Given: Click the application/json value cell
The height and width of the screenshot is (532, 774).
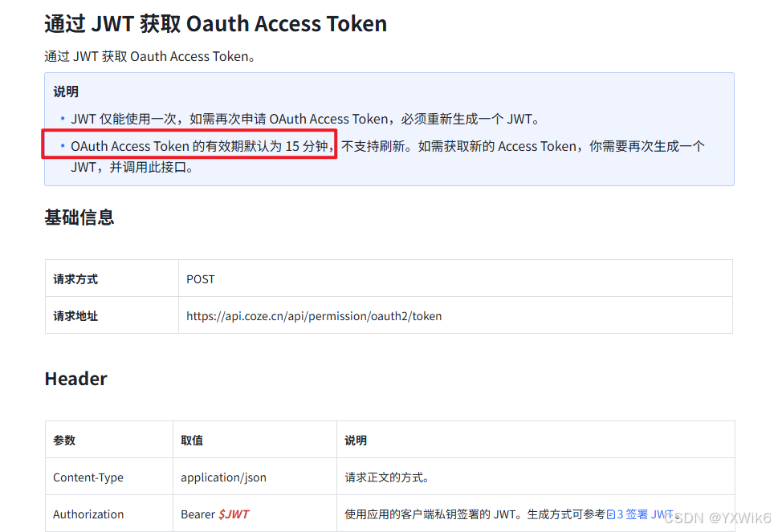Looking at the screenshot, I should (255, 477).
